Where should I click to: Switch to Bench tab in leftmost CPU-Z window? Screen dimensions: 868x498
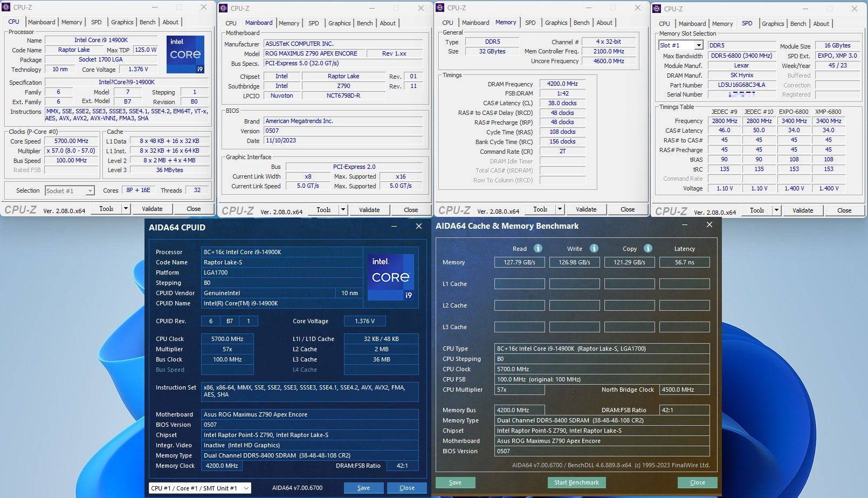pos(147,22)
